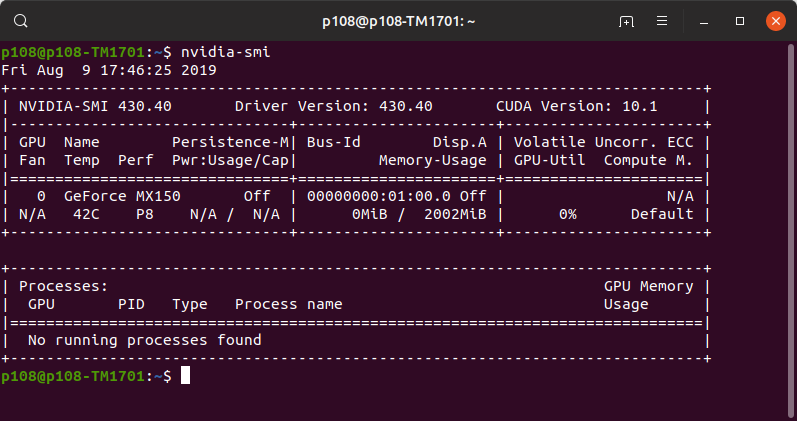Open the terminal search icon
This screenshot has width=797, height=421.
21,21
